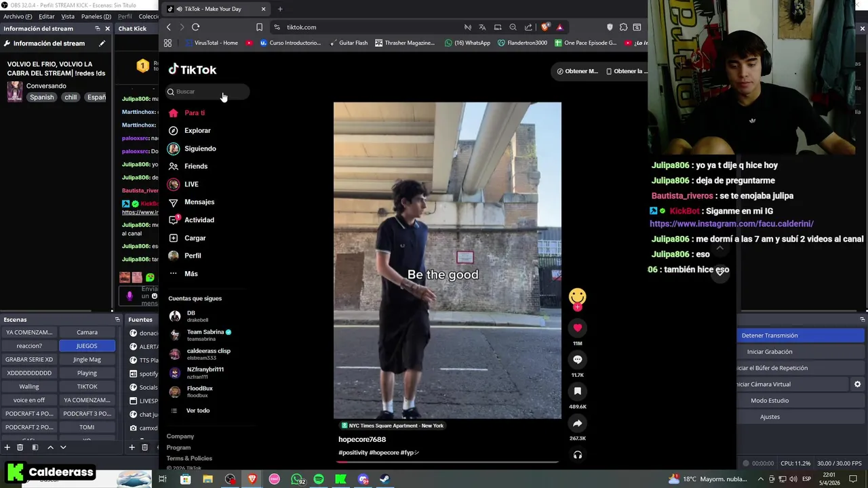This screenshot has width=868, height=488.
Task: Open a new browser tab
Action: (x=280, y=9)
